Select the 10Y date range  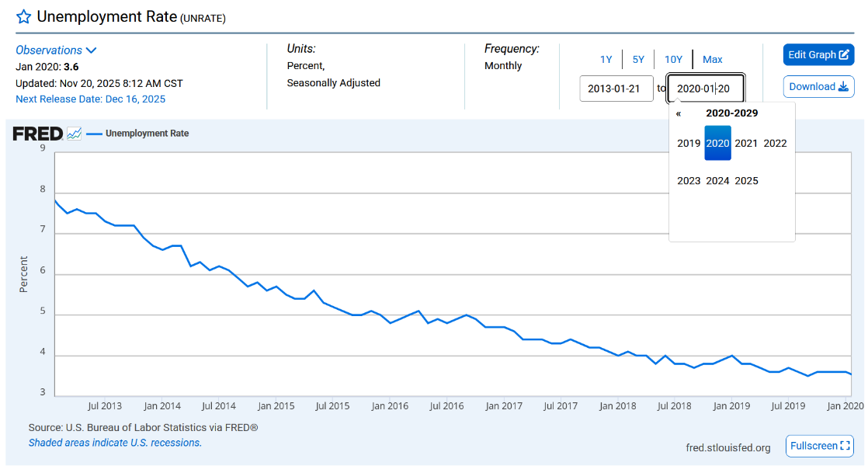pos(673,60)
